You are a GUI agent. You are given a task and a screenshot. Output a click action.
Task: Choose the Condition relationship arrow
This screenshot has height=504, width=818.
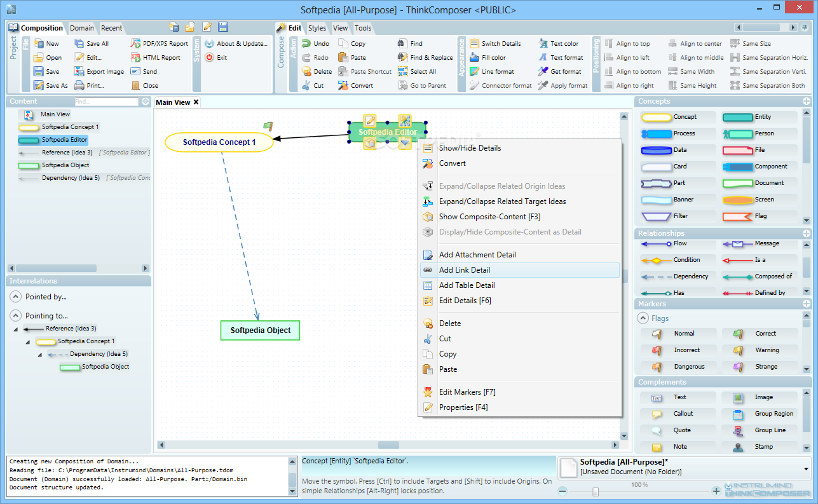point(656,260)
